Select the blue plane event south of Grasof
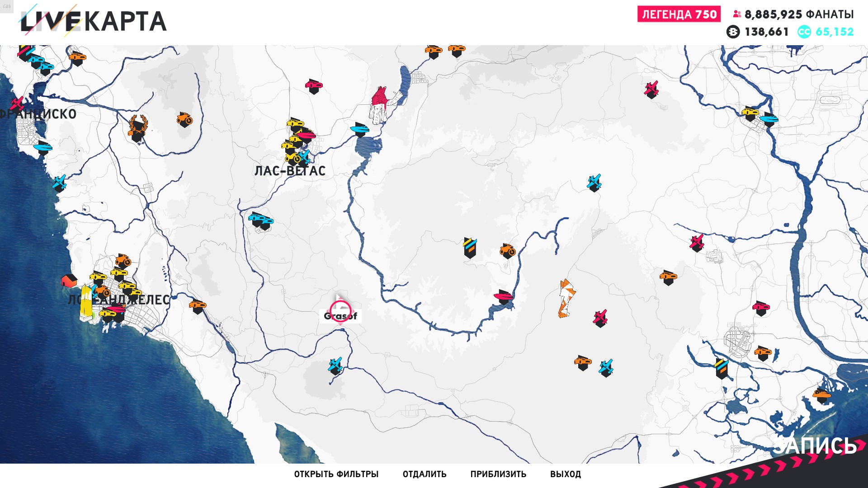The image size is (868, 488). pyautogui.click(x=335, y=366)
